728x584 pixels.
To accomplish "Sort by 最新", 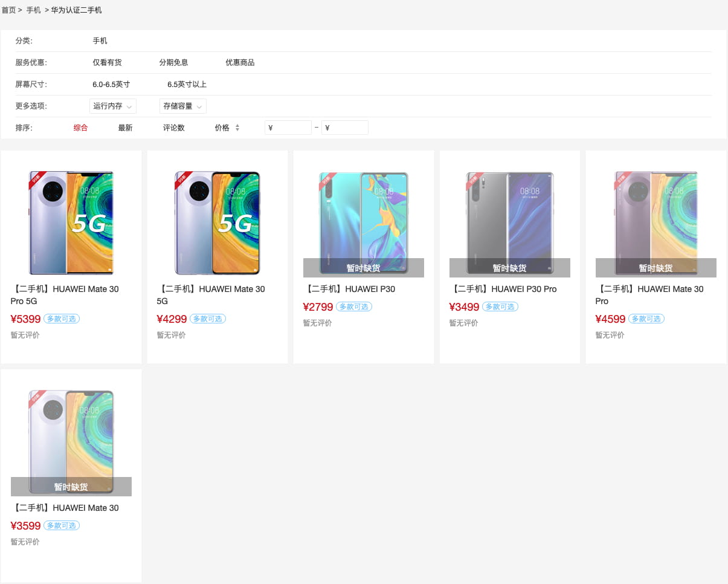I will click(125, 128).
